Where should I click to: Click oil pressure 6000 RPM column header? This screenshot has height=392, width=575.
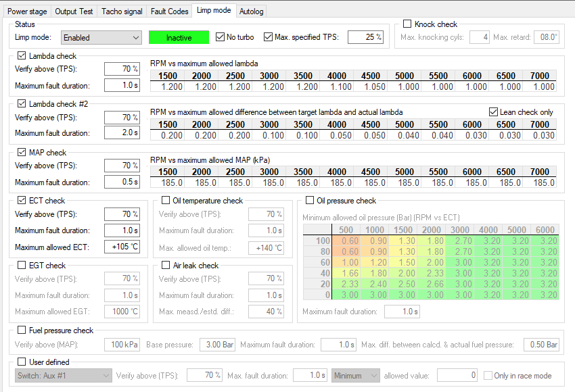click(x=545, y=230)
